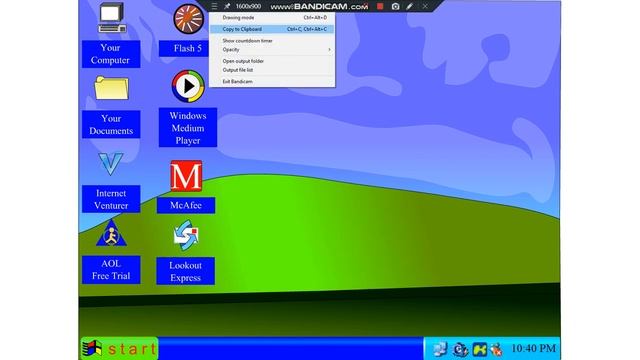Click the start button
This screenshot has width=640, height=360.
tap(119, 348)
